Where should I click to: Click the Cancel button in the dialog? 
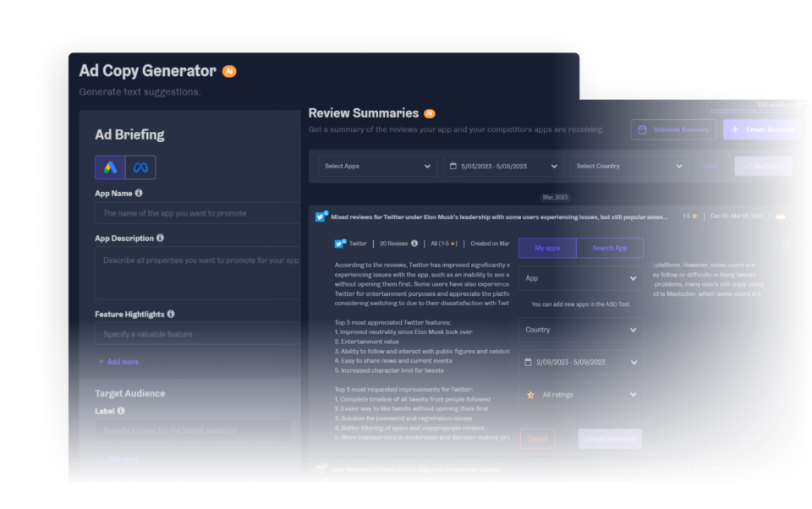coord(538,439)
